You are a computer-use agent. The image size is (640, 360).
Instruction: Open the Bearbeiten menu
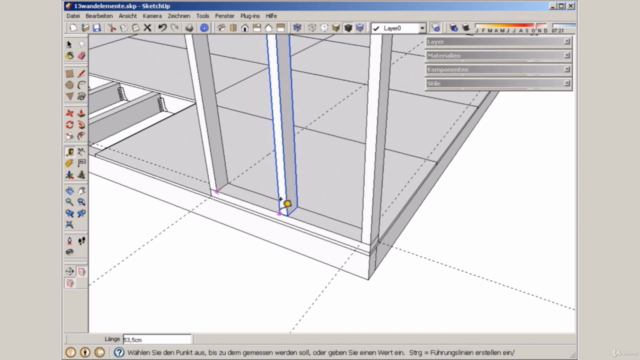click(x=99, y=16)
